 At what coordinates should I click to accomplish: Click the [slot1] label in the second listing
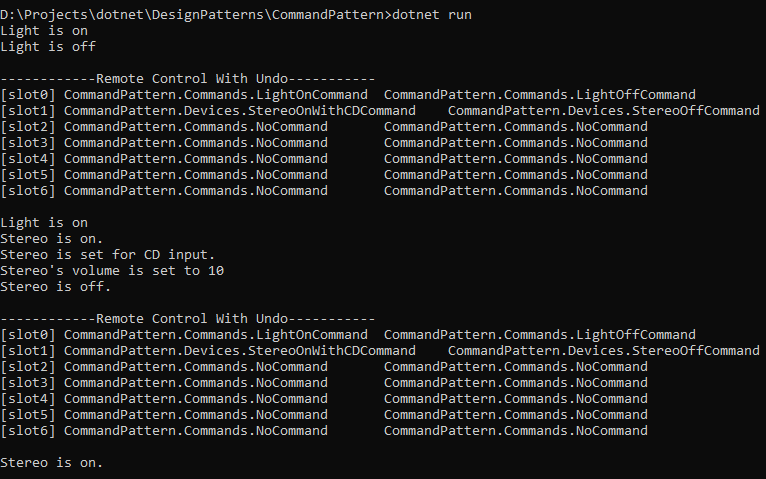(x=28, y=351)
